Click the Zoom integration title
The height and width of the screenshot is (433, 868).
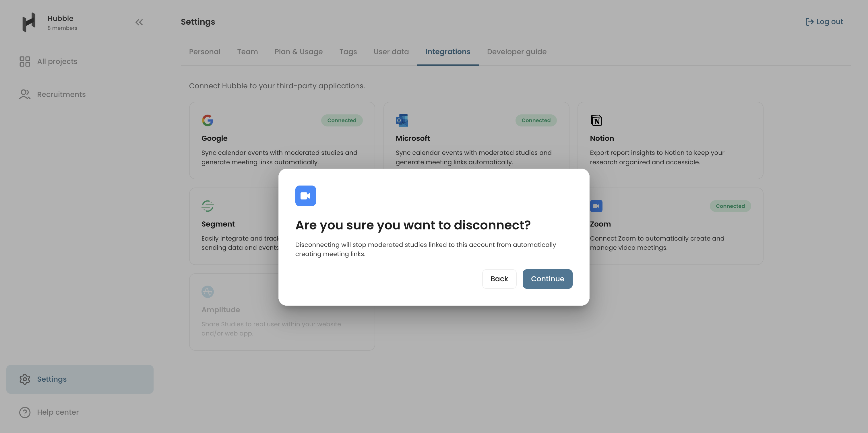point(600,224)
